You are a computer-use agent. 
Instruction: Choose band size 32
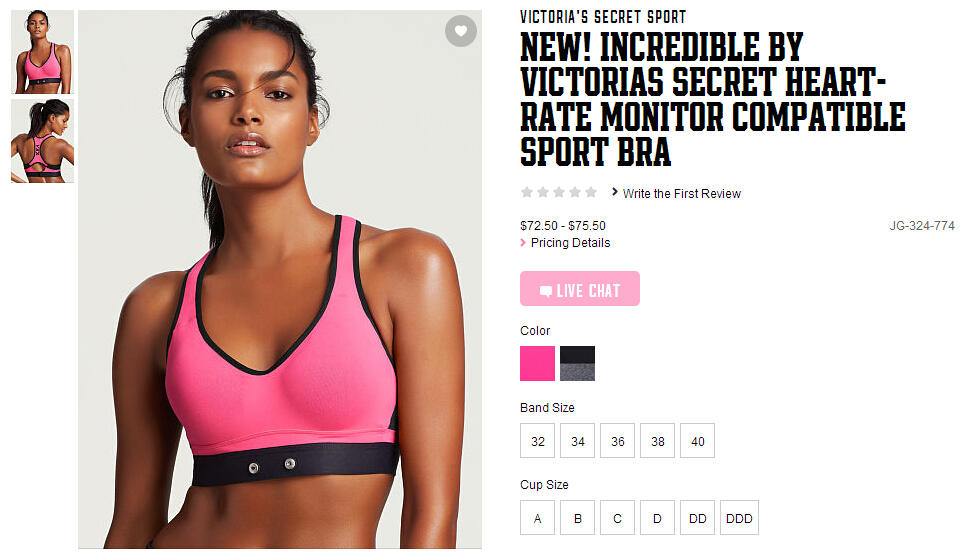[537, 441]
